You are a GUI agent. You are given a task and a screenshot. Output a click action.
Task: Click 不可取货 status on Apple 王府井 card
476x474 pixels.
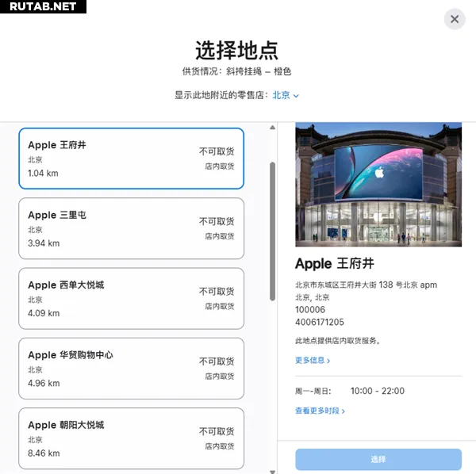point(217,151)
